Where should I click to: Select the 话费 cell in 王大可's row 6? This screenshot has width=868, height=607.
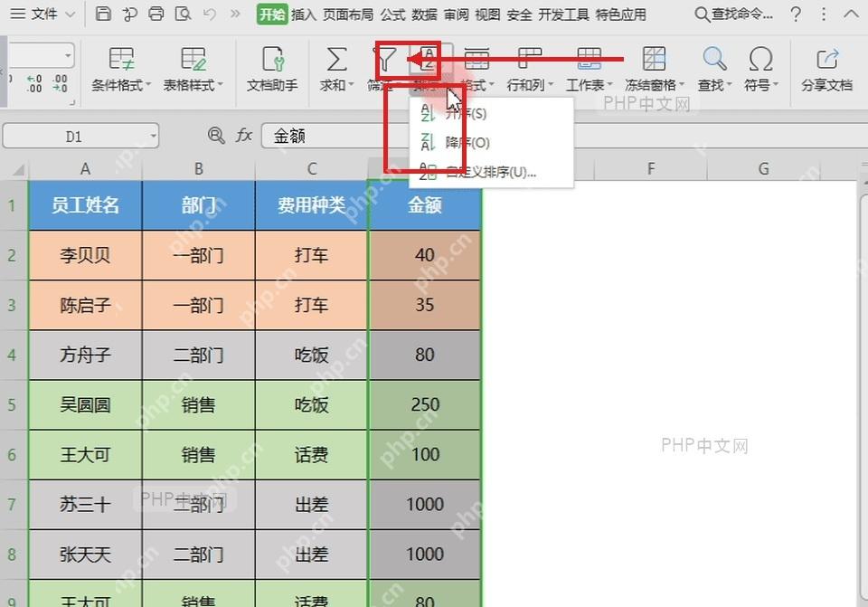[311, 455]
